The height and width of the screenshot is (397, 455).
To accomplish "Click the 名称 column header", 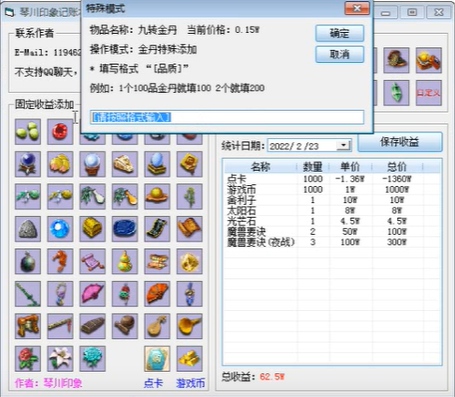I will [260, 167].
